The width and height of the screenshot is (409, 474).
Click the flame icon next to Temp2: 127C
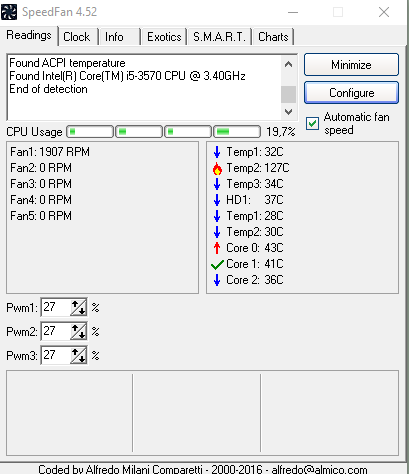point(217,168)
